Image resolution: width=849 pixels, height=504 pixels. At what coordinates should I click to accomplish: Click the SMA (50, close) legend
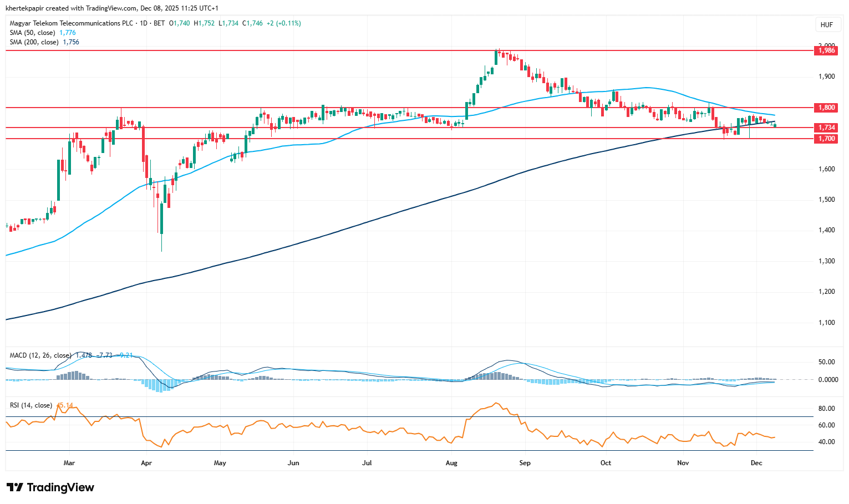(x=32, y=33)
